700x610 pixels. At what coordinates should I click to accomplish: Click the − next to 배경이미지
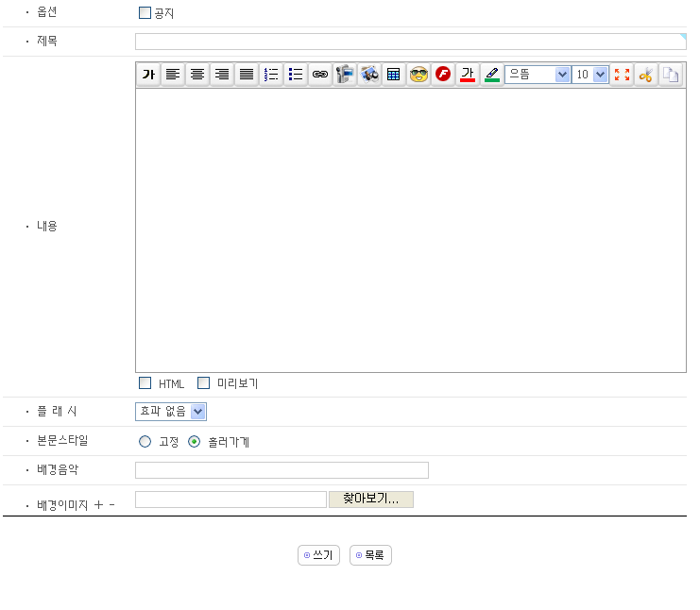pos(111,504)
